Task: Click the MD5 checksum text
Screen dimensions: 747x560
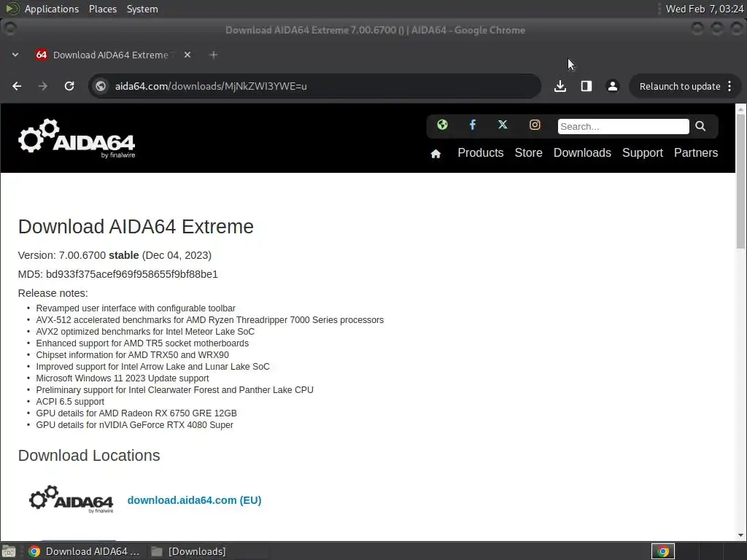Action: point(117,274)
